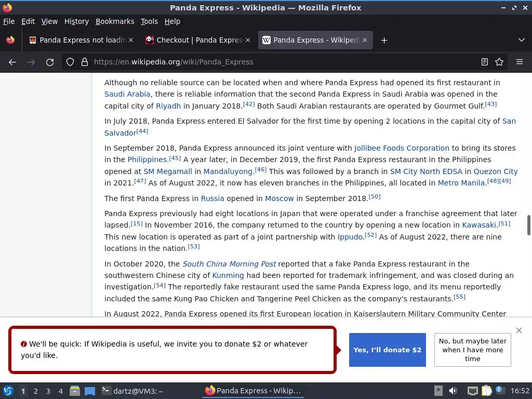532x399 pixels.
Task: Follow the Moscow link
Action: click(x=279, y=198)
